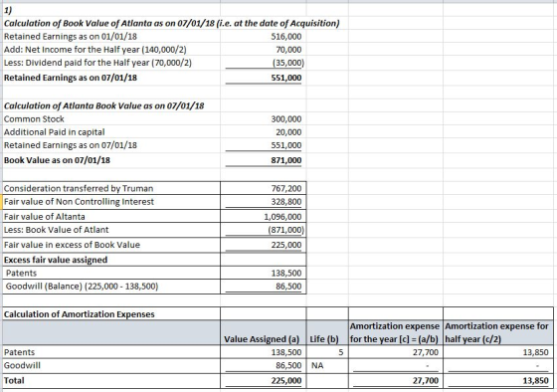Click 'Calculation of Amortization Expenses' heading
This screenshot has width=557, height=392.
pyautogui.click(x=80, y=314)
